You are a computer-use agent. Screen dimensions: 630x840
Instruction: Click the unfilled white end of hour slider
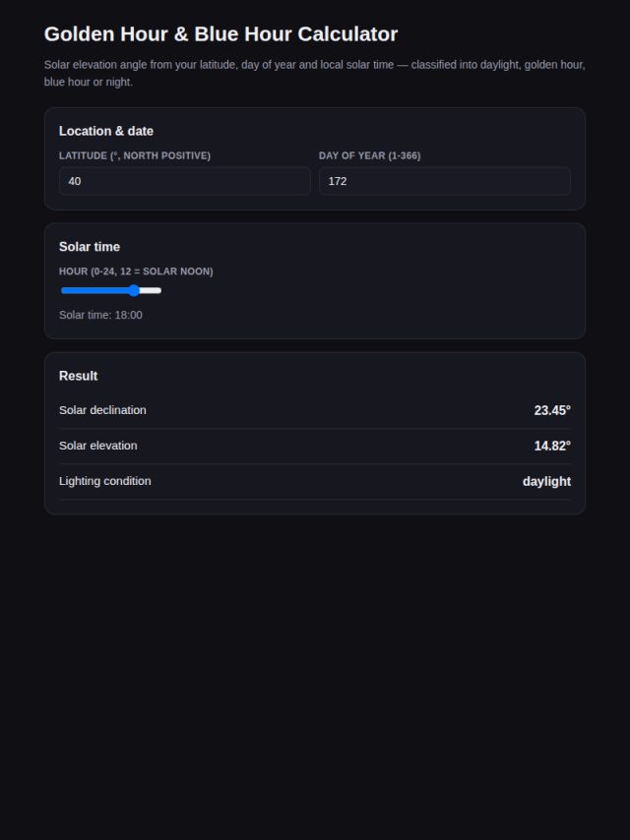pos(151,290)
